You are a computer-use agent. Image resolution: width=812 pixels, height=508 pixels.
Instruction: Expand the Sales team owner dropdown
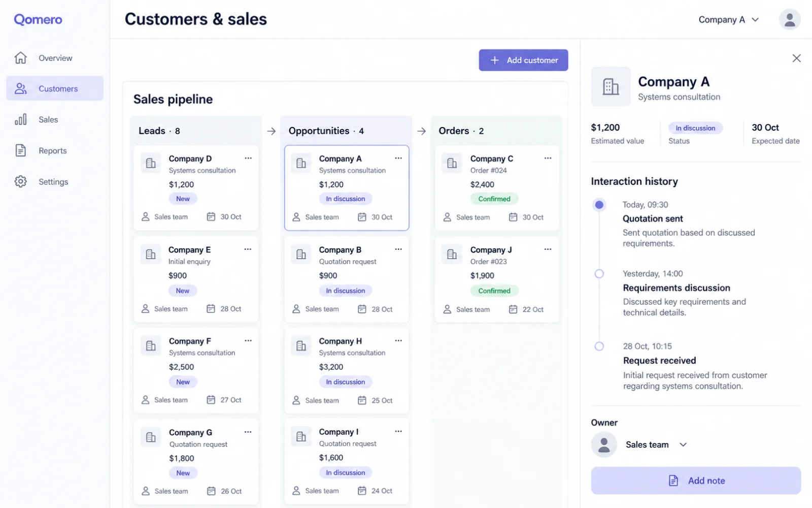[657, 444]
